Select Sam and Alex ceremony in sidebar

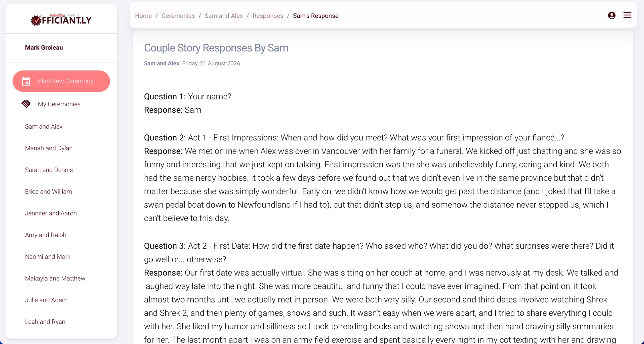click(x=44, y=126)
